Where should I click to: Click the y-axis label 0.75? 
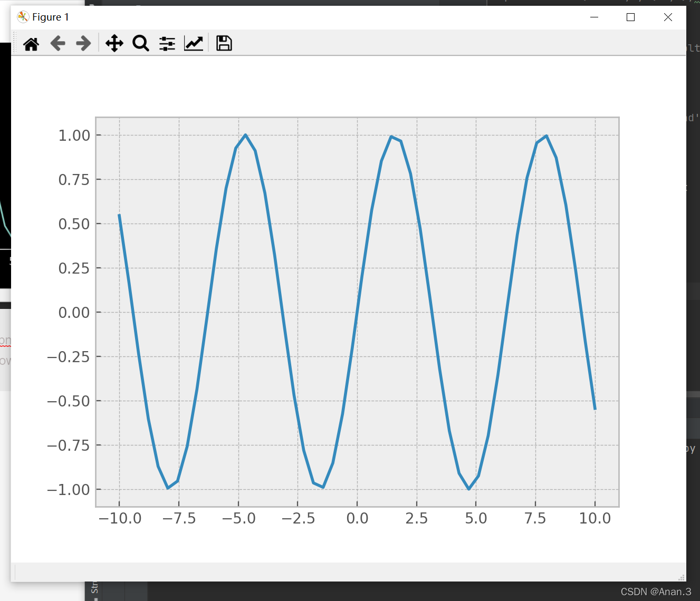pyautogui.click(x=74, y=180)
